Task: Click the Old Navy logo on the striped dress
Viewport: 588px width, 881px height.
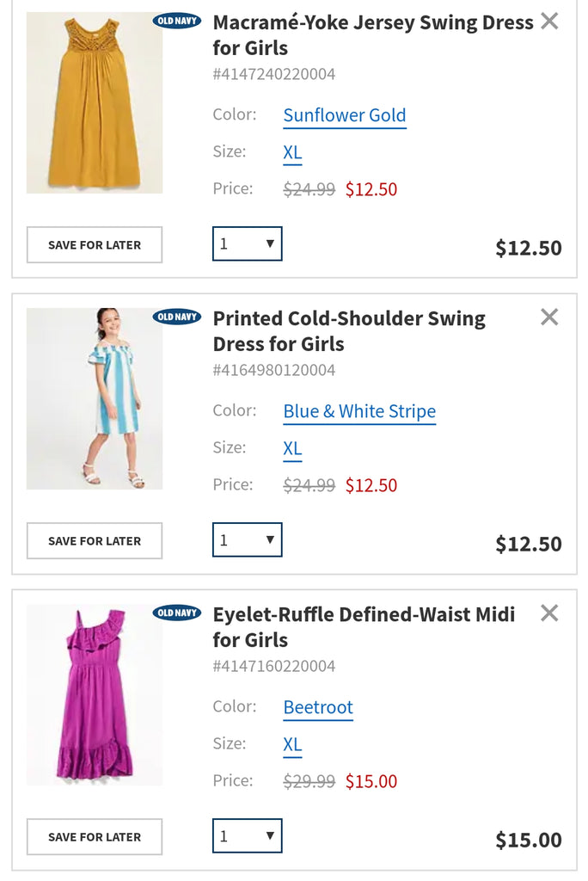Action: coord(177,317)
